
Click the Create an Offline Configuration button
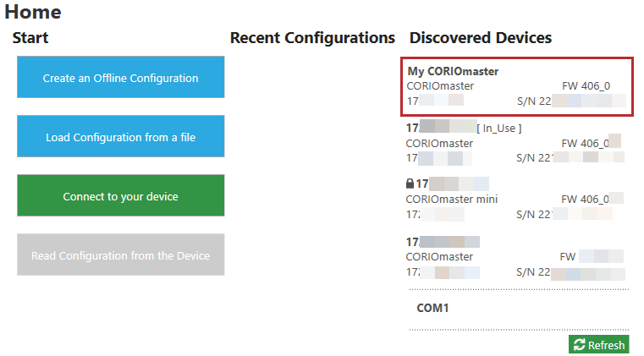pyautogui.click(x=120, y=78)
